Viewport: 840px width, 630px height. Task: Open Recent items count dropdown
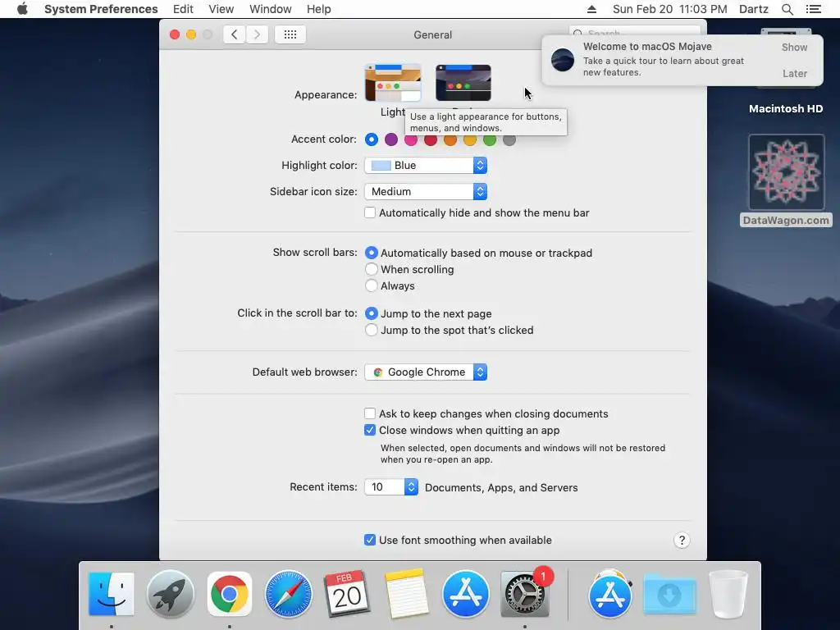tap(391, 487)
